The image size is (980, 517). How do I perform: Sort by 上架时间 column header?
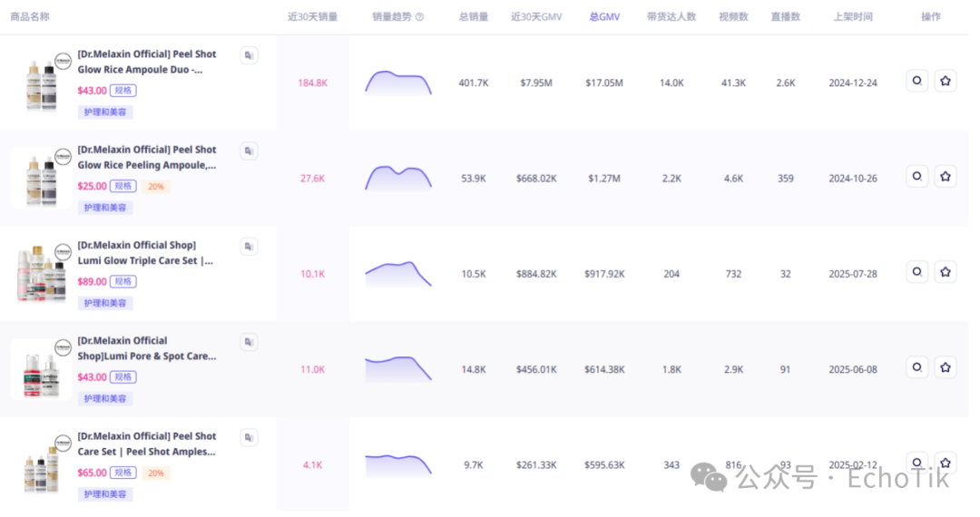[x=852, y=17]
